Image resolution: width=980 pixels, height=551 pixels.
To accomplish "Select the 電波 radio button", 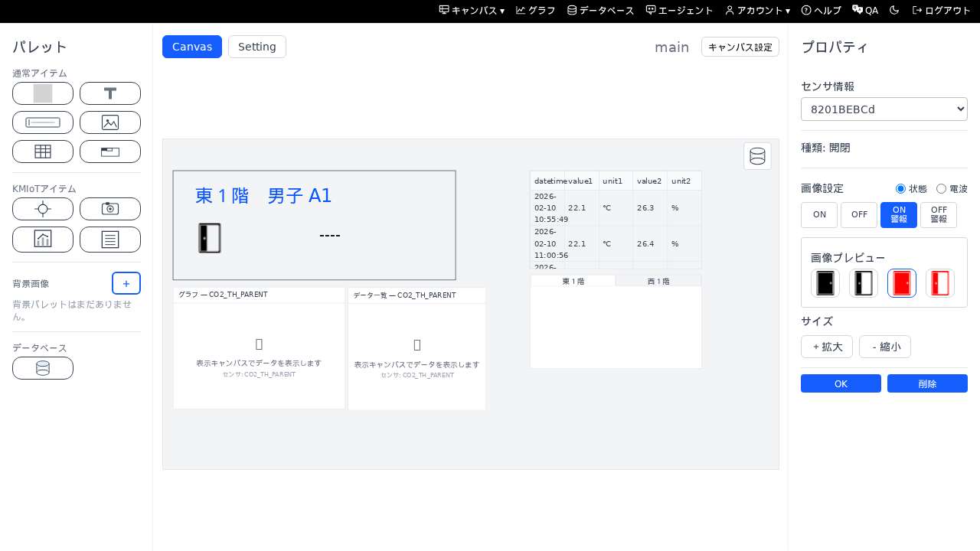I will click(942, 188).
